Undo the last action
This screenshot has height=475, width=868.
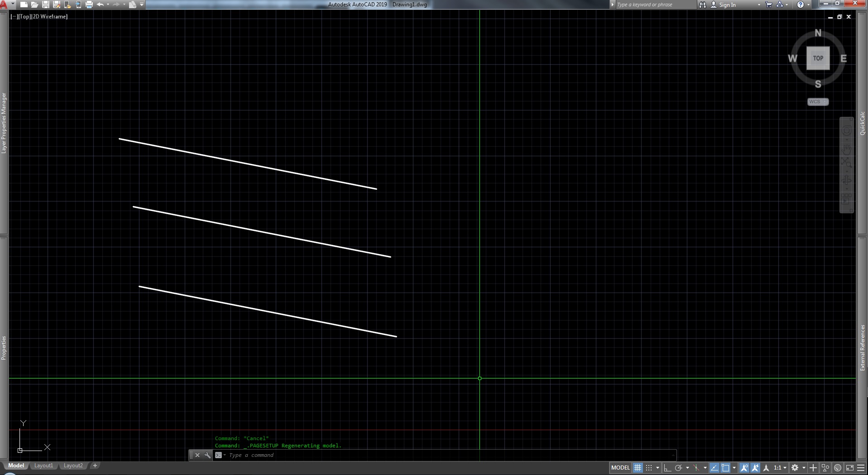[x=101, y=5]
